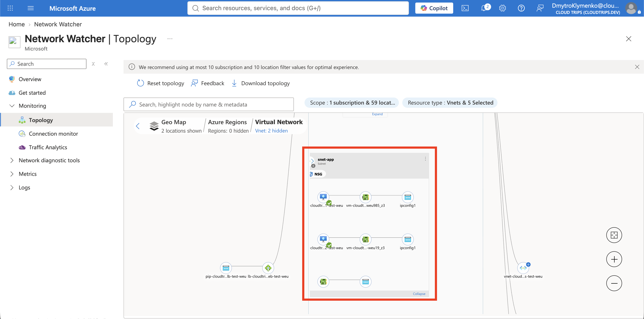Select the lb-cloudtri...eb-test-weu load balancer node
This screenshot has width=644, height=319.
point(268,268)
